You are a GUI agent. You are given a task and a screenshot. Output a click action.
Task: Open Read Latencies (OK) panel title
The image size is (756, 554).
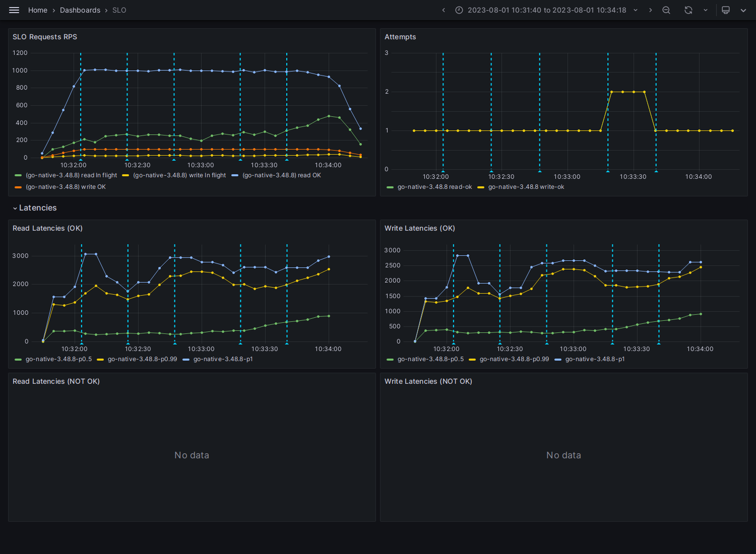[47, 228]
